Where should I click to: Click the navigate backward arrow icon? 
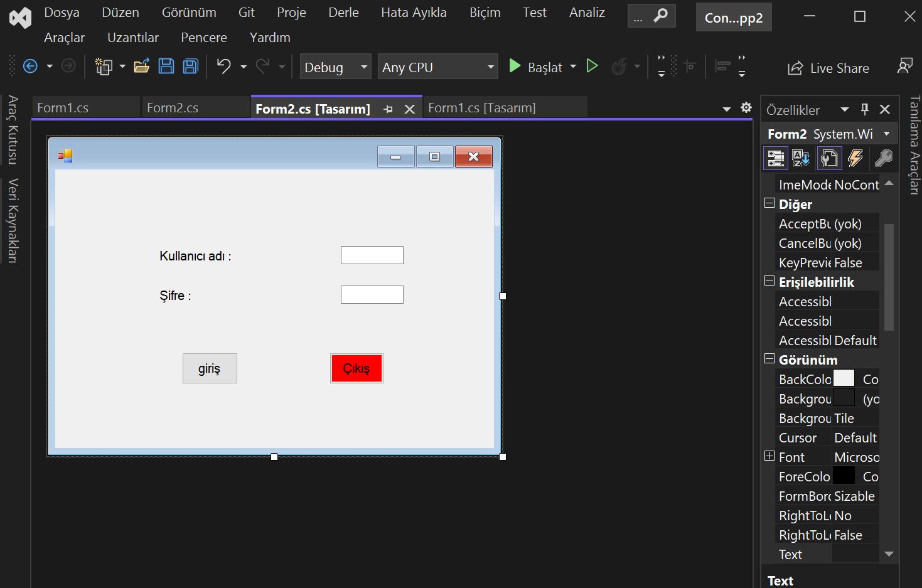tap(30, 66)
